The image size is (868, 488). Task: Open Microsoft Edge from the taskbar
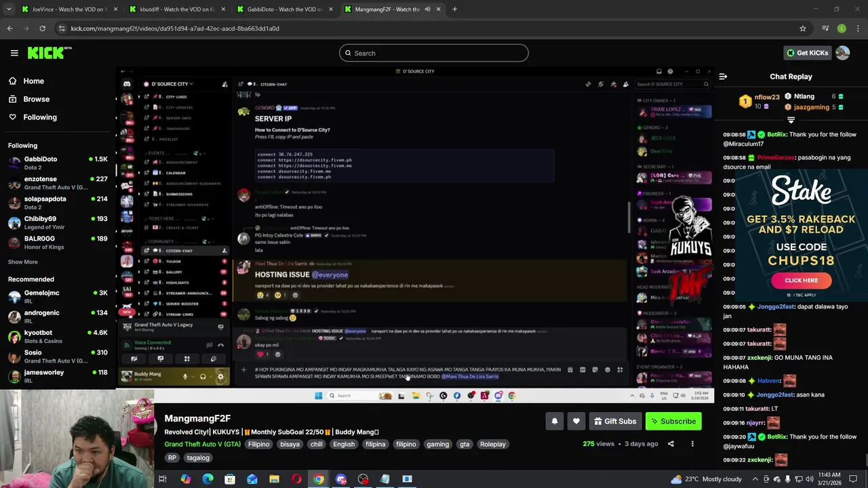tap(208, 479)
